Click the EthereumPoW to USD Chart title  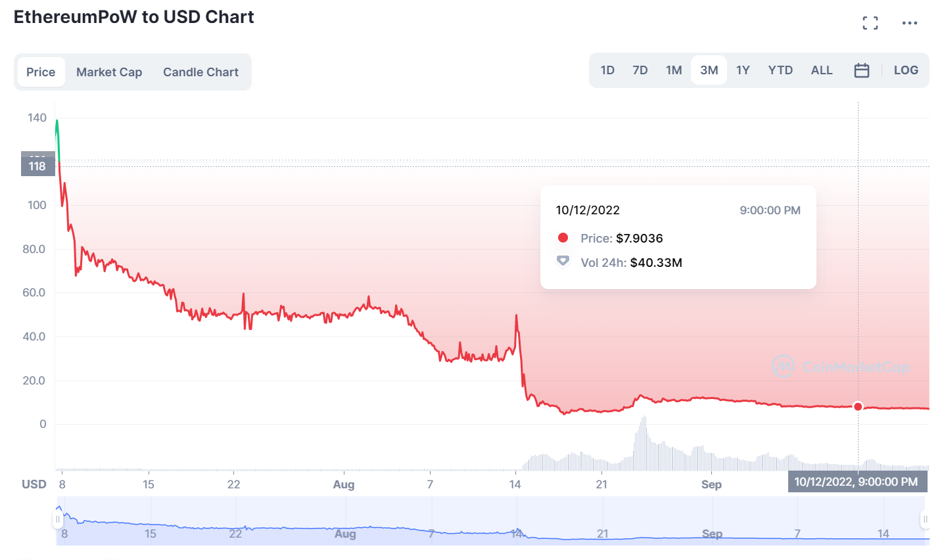tap(134, 17)
